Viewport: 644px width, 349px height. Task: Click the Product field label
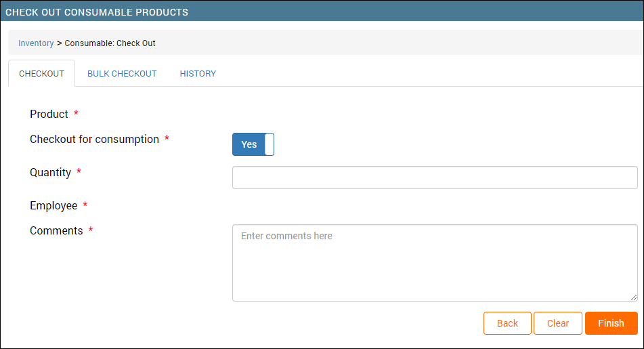pos(49,114)
